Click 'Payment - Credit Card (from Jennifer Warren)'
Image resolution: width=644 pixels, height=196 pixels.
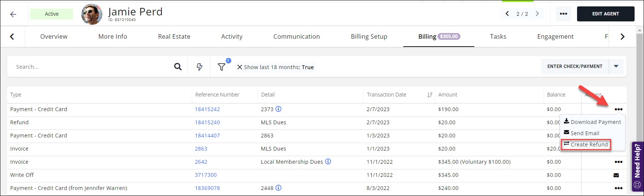(x=69, y=188)
